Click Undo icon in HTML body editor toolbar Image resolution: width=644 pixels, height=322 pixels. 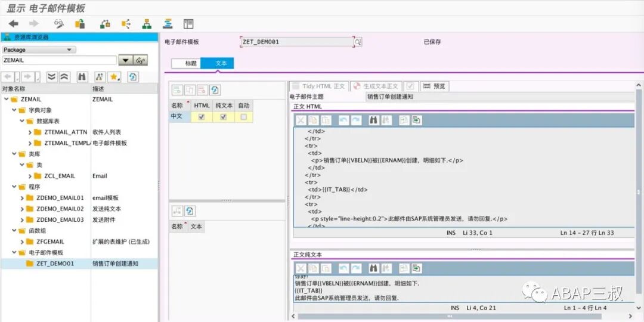point(343,120)
